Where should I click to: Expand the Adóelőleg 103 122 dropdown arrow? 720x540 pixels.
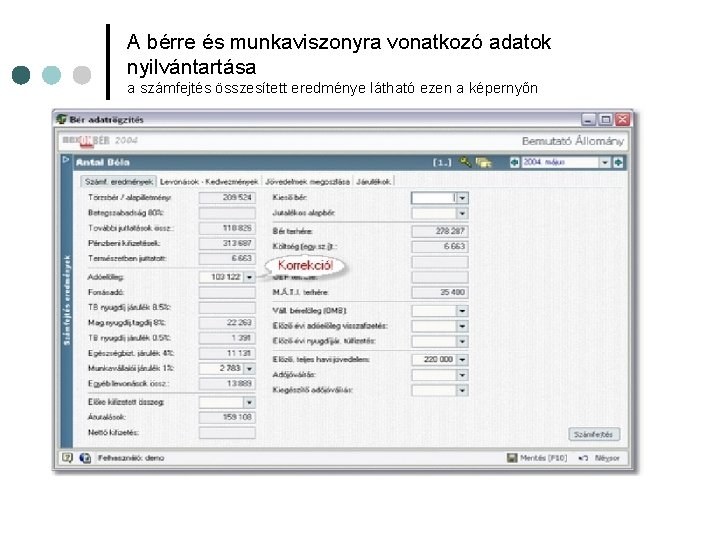[249, 277]
